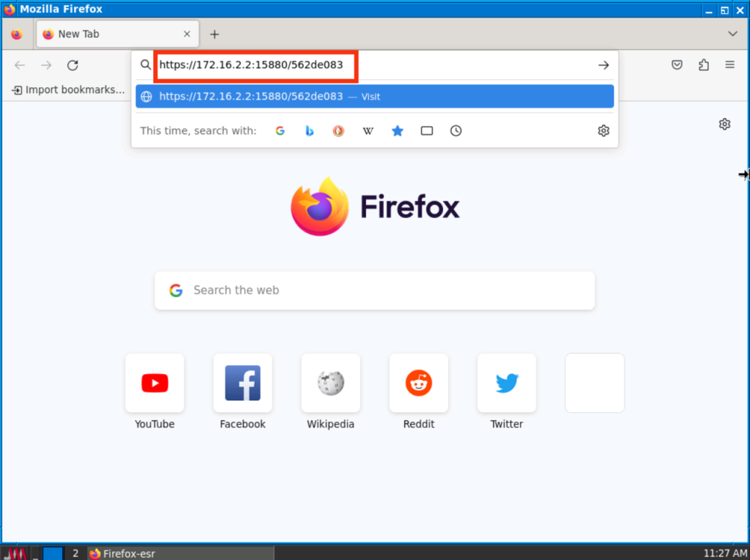Search in open Tabs icon
The width and height of the screenshot is (750, 560).
(426, 131)
